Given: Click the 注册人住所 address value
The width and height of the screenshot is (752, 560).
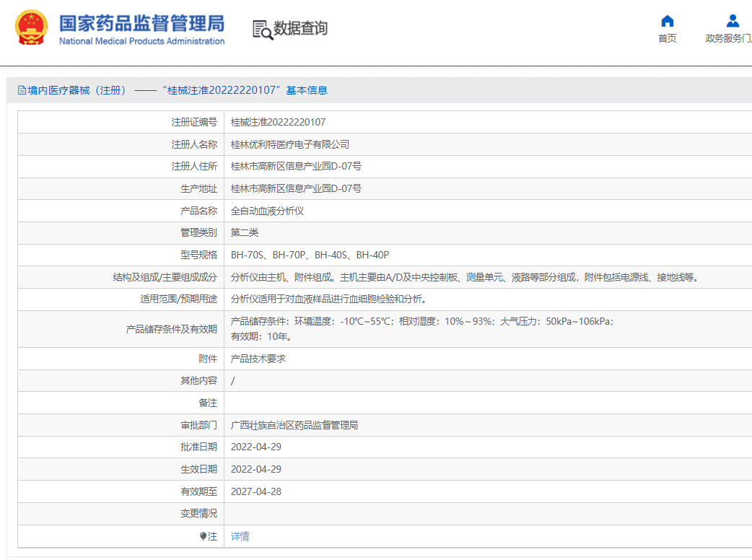Looking at the screenshot, I should pos(296,167).
